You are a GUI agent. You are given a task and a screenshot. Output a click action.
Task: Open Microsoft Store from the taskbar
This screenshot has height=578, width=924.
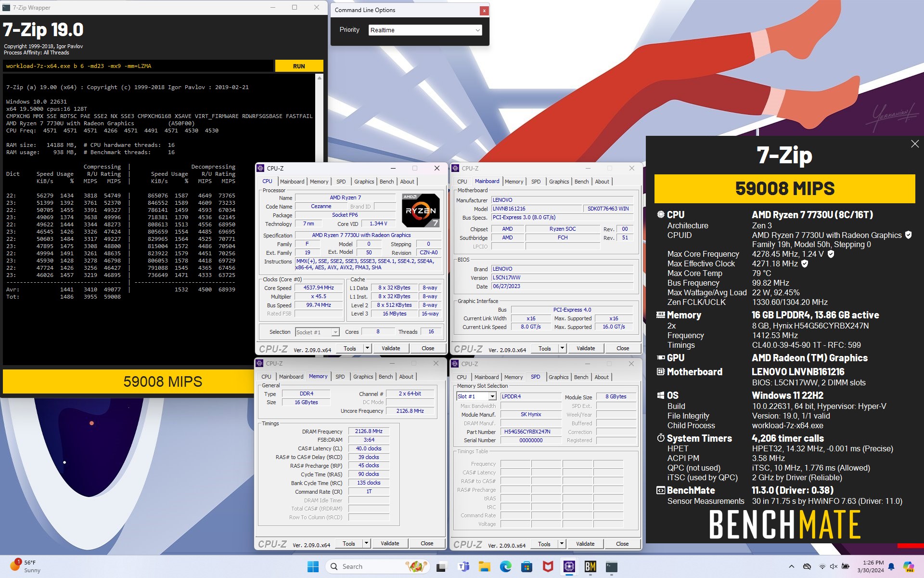coord(526,566)
